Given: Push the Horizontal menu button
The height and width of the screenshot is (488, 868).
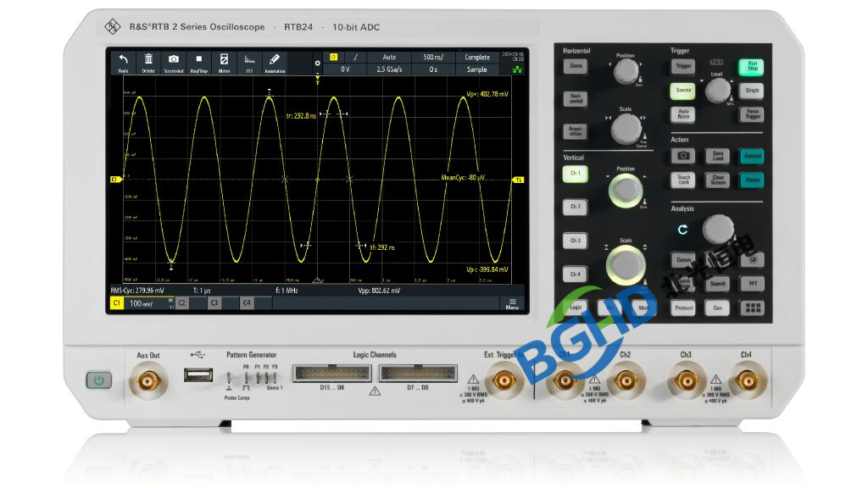Looking at the screenshot, I should [576, 99].
